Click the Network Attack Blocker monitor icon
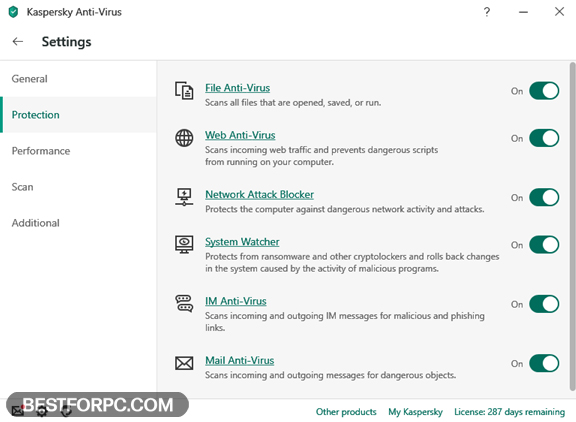This screenshot has height=422, width=576. (x=184, y=197)
